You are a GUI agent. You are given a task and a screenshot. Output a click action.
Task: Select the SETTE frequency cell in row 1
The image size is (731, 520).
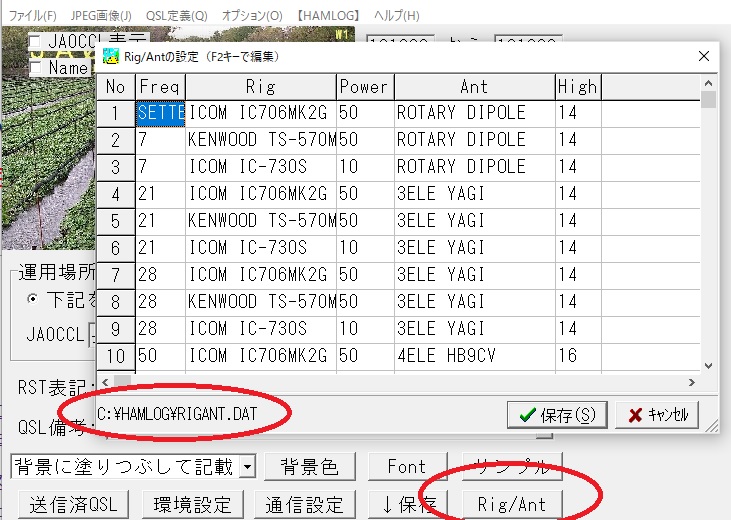click(160, 113)
